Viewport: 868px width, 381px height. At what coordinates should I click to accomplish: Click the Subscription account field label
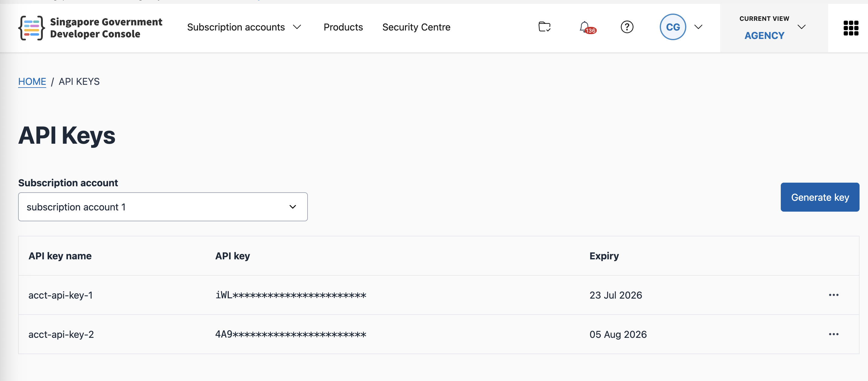(x=68, y=183)
